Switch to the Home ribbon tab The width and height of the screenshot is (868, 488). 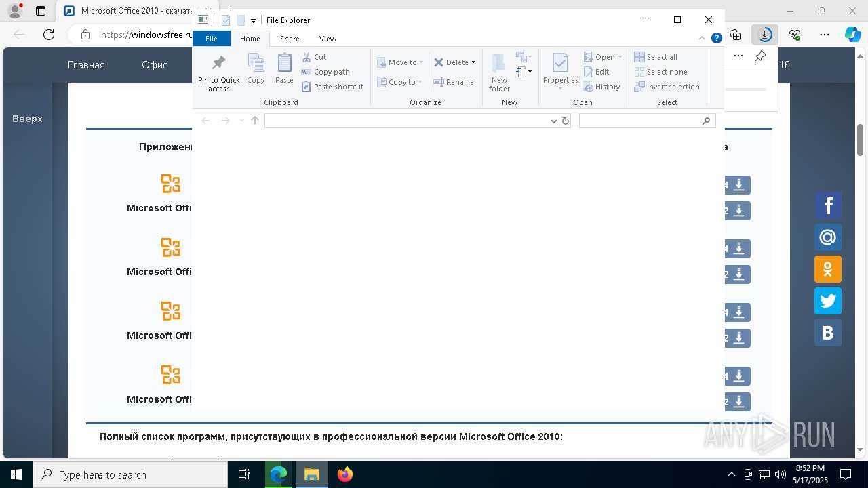(250, 39)
